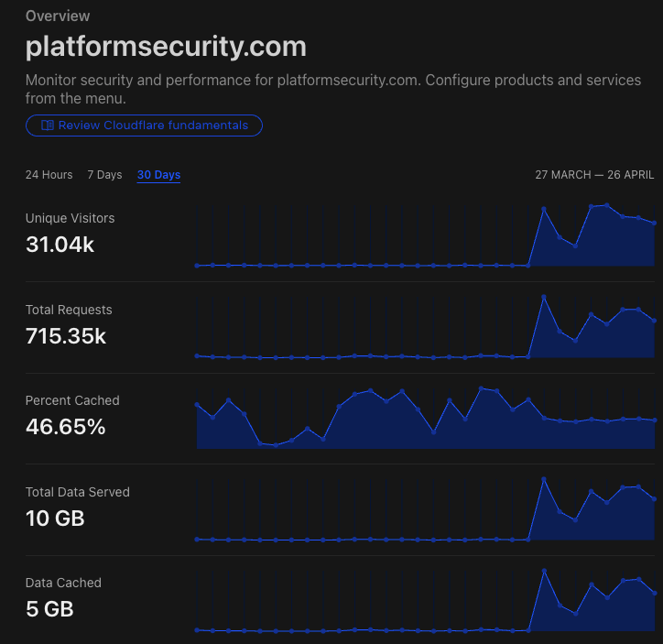Open the Review Cloudflare fundamentals link
Screen dimensions: 663x644
click(x=153, y=126)
